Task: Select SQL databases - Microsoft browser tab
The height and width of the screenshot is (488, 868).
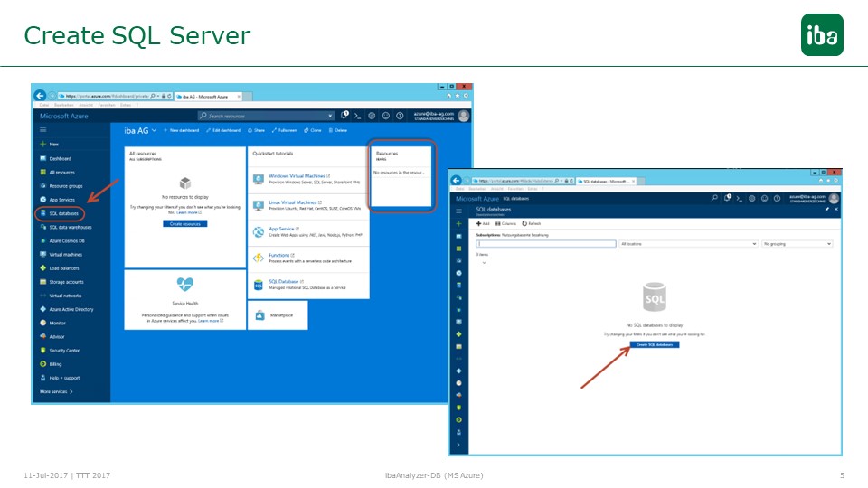Action: (x=606, y=181)
